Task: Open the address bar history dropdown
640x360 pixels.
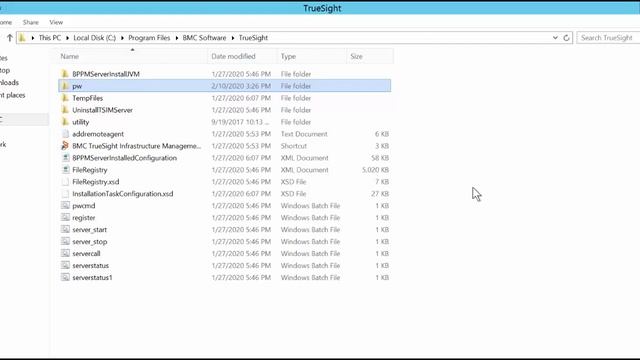Action: [555, 38]
